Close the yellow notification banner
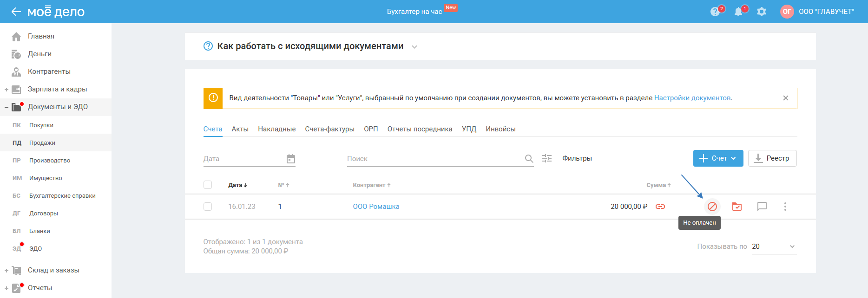Screen dimensions: 868x298 (786, 98)
